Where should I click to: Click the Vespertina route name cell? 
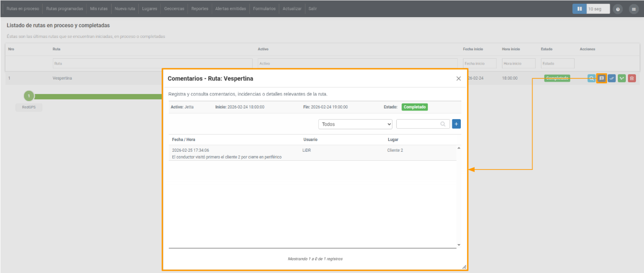pos(62,78)
